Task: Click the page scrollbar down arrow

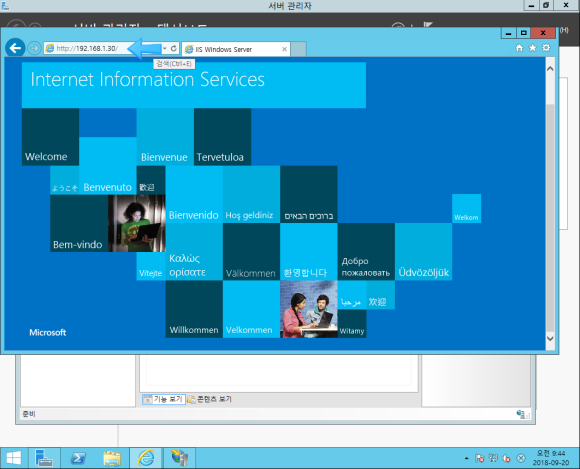Action: point(550,338)
